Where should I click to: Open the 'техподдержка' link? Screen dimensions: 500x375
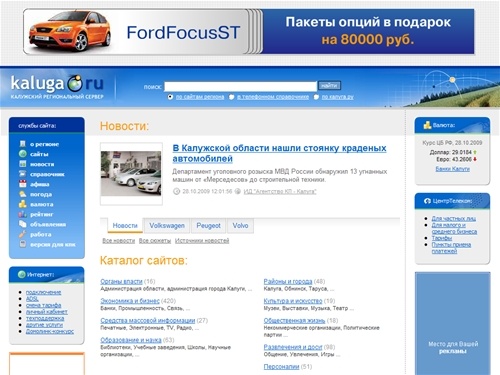click(45, 318)
